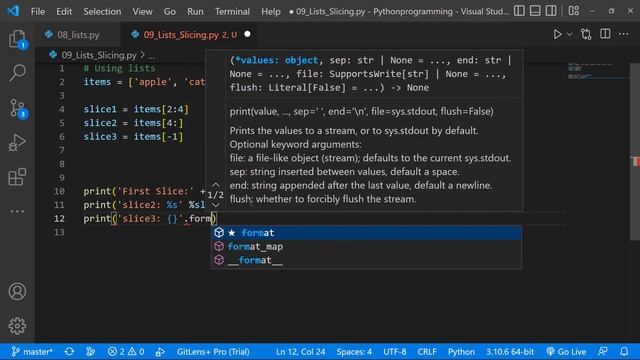
Task: Open the Accounts menu
Action: (x=17, y=291)
